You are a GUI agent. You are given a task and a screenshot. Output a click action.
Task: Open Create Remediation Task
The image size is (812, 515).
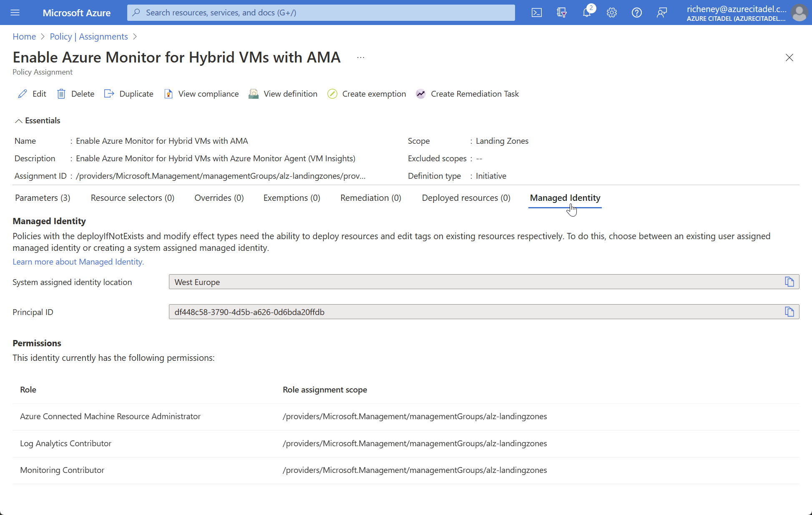467,94
